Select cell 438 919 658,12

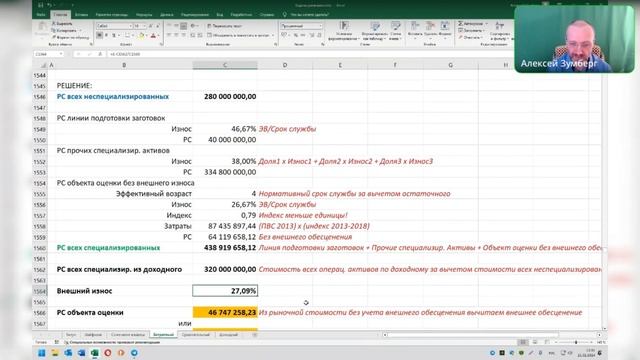click(x=225, y=248)
